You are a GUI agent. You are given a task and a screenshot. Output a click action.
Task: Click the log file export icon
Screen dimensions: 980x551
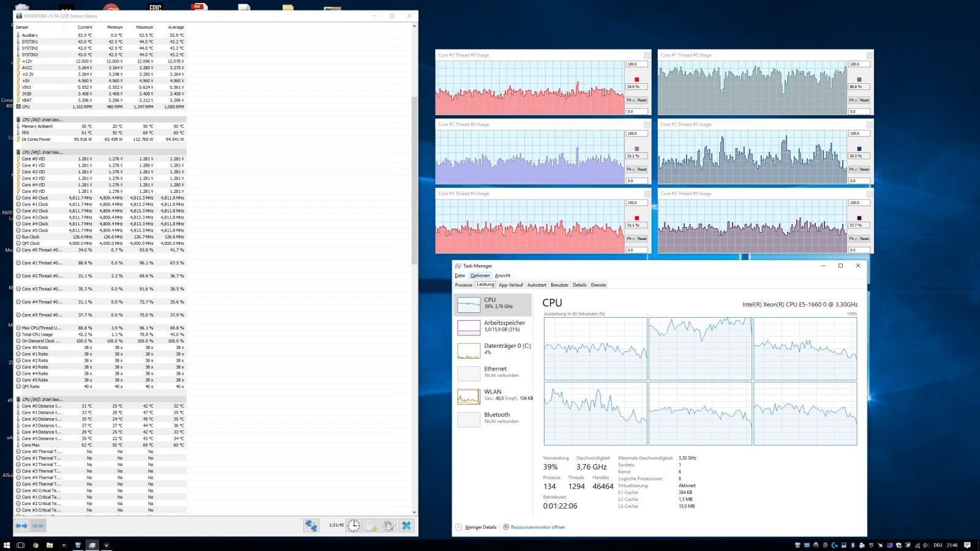(x=371, y=525)
